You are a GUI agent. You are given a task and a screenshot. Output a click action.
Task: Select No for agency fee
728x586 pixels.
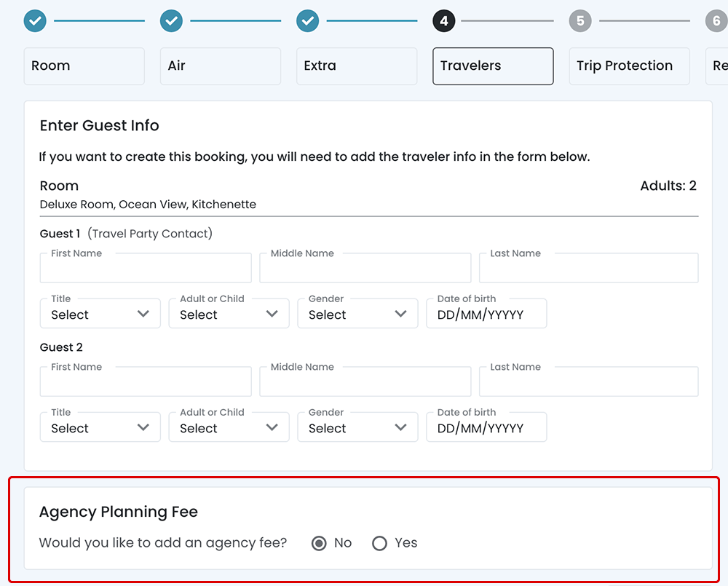(x=319, y=543)
